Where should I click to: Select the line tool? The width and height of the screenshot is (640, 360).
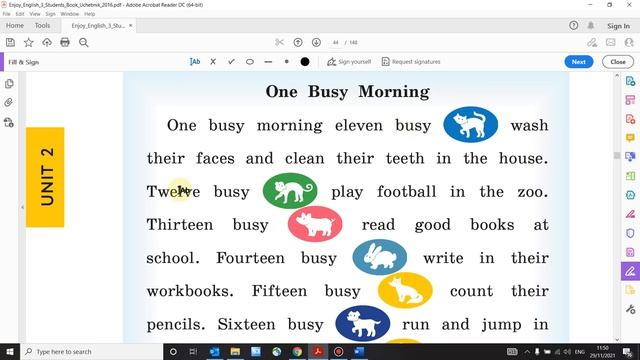click(268, 62)
